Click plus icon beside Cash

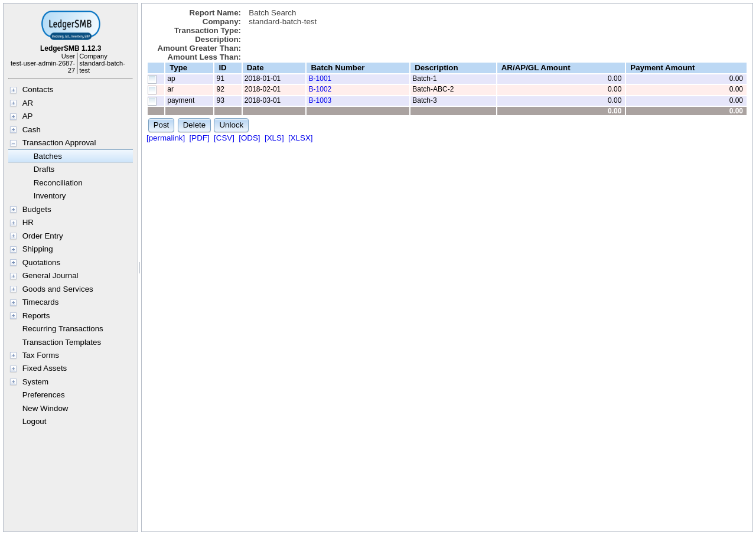(x=13, y=130)
